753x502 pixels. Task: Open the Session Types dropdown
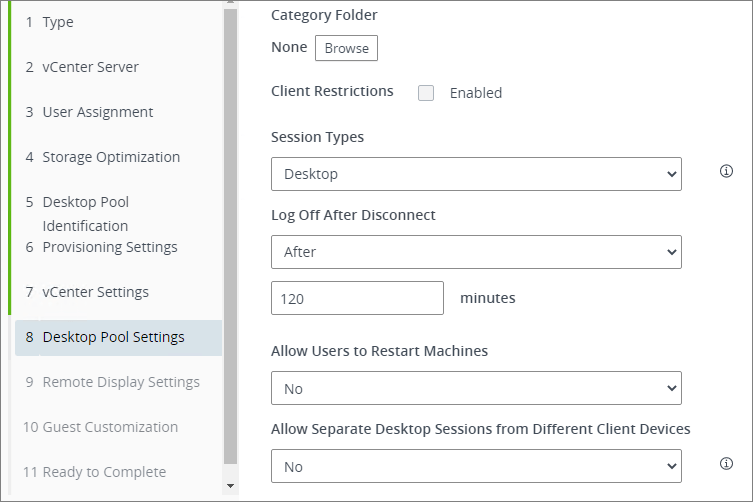pyautogui.click(x=476, y=174)
